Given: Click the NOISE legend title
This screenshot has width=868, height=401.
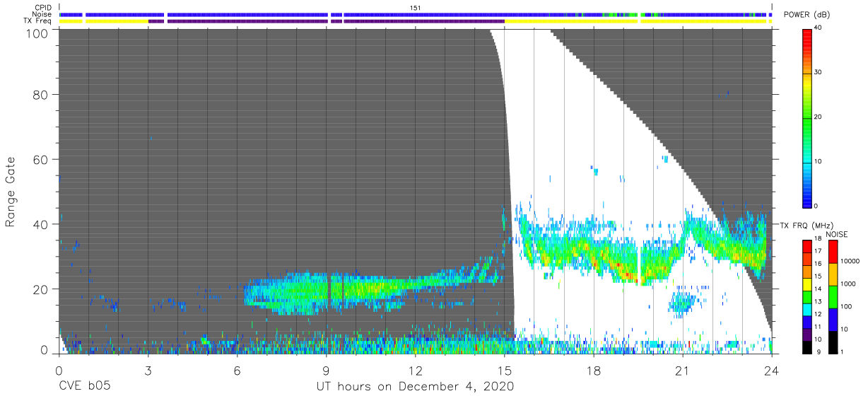Looking at the screenshot, I should 837,234.
